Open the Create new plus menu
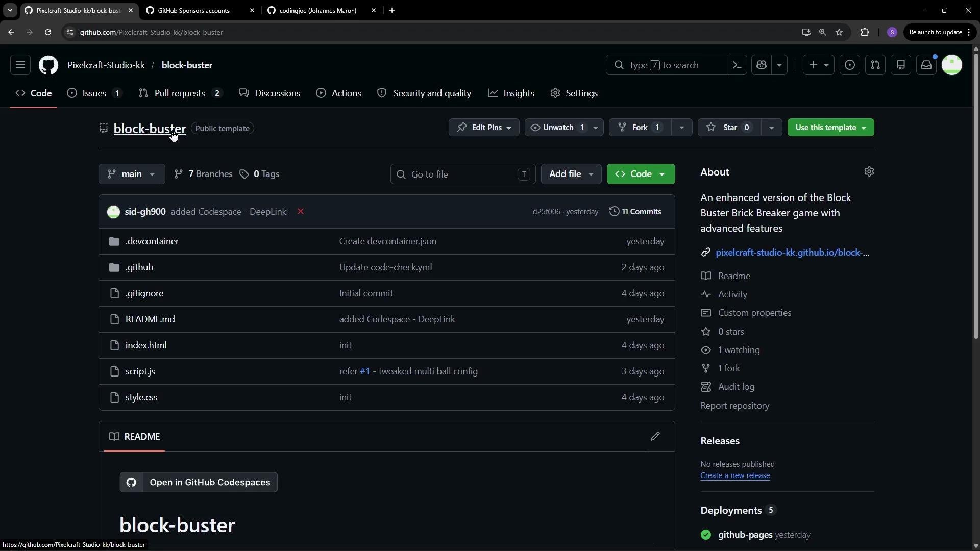Screen dimensions: 980x551 (819, 65)
